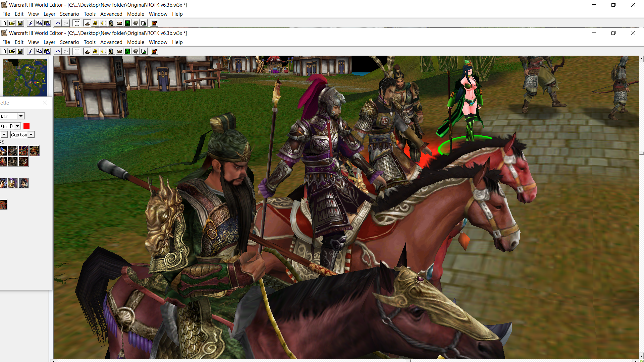Image resolution: width=644 pixels, height=362 pixels.
Task: Select the red pagoda building icon in palette
Action: (3, 204)
